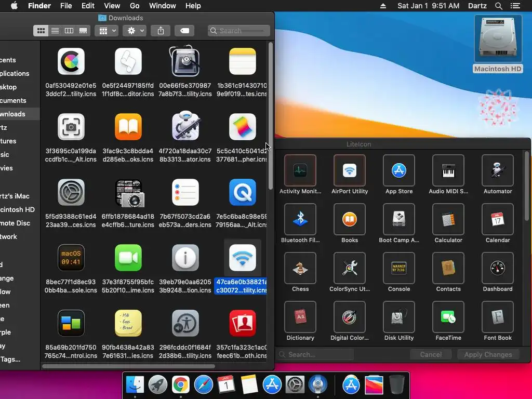Select the 357c1fa323c1ac0 Photo Booth icns file

pos(242,323)
